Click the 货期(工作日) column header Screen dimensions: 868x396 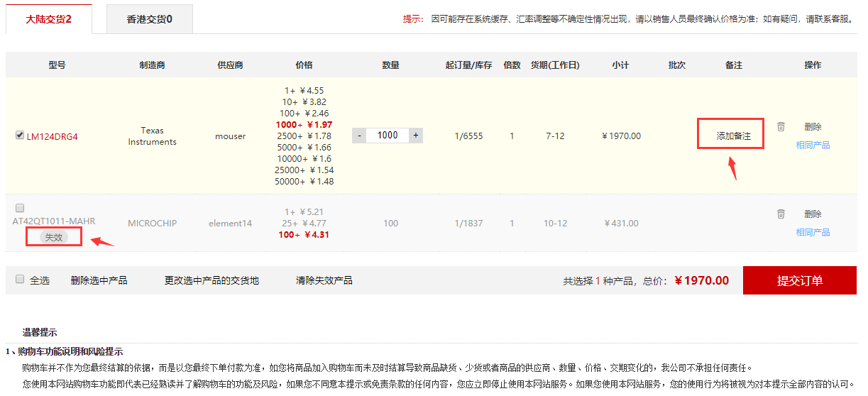[x=555, y=65]
